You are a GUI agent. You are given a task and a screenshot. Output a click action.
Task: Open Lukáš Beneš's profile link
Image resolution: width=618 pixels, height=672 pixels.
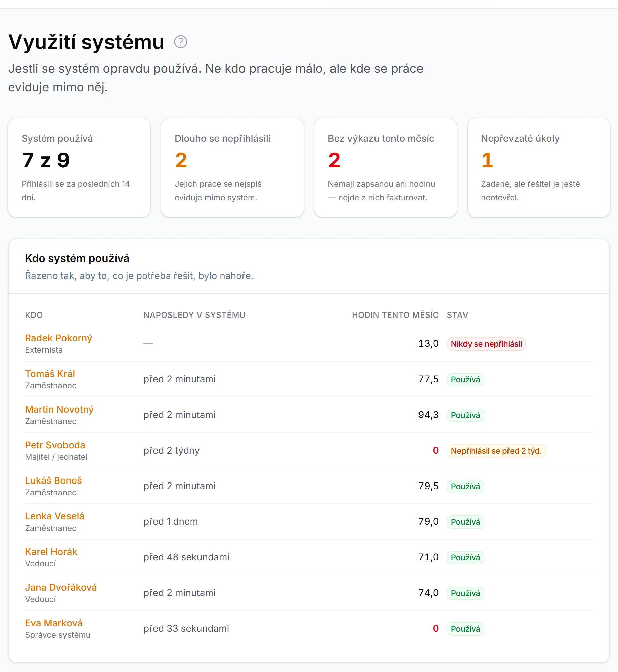[x=53, y=480]
